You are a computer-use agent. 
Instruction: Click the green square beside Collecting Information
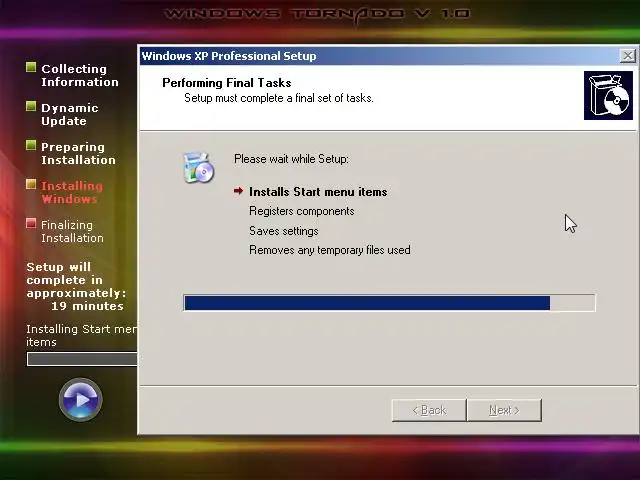[x=31, y=67]
